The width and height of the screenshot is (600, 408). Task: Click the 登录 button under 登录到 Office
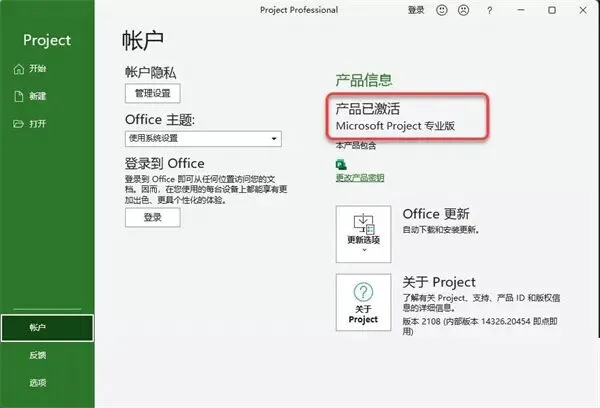(x=153, y=217)
